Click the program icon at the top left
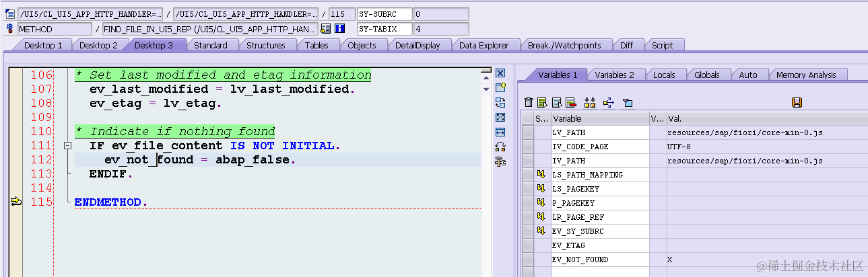 [10, 14]
